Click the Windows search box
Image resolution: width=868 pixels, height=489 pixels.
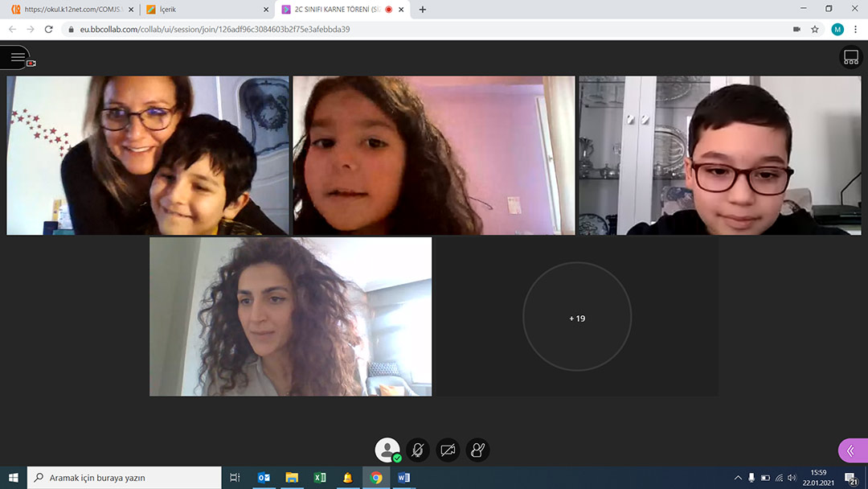(x=125, y=478)
